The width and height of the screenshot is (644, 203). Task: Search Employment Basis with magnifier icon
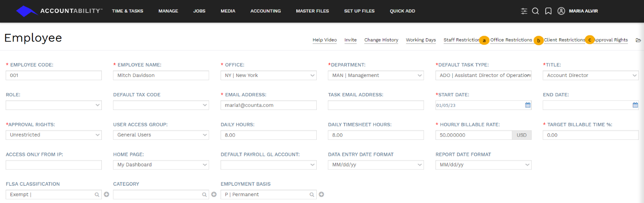point(312,195)
